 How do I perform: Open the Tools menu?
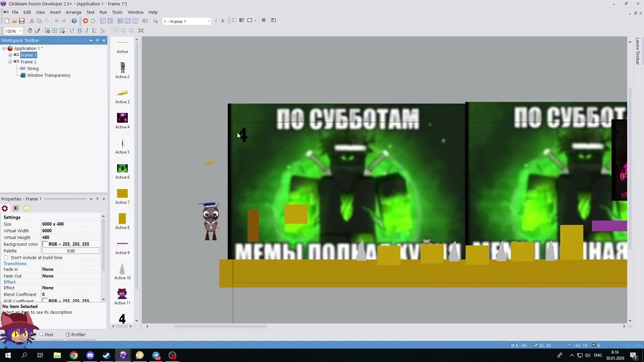(117, 12)
